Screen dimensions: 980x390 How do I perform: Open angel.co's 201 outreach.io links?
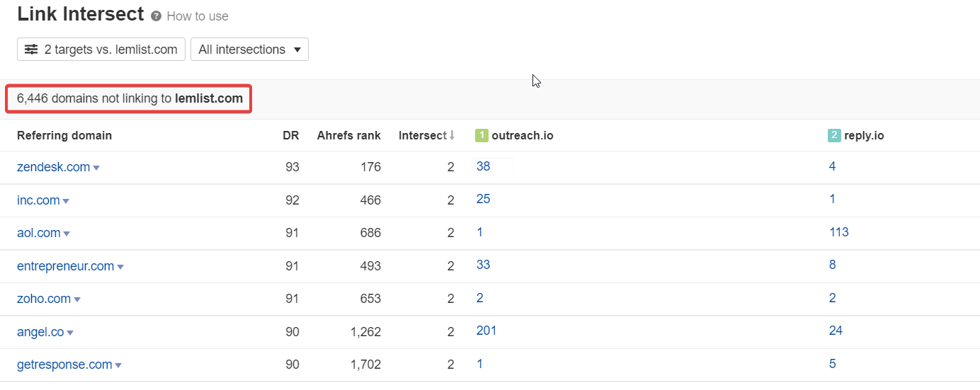pyautogui.click(x=486, y=331)
